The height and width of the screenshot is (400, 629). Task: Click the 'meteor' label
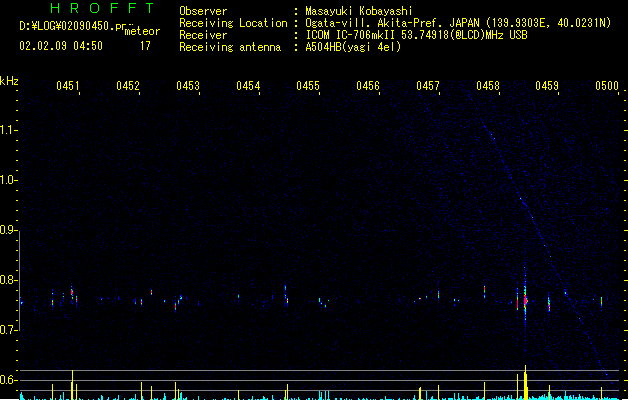(142, 31)
